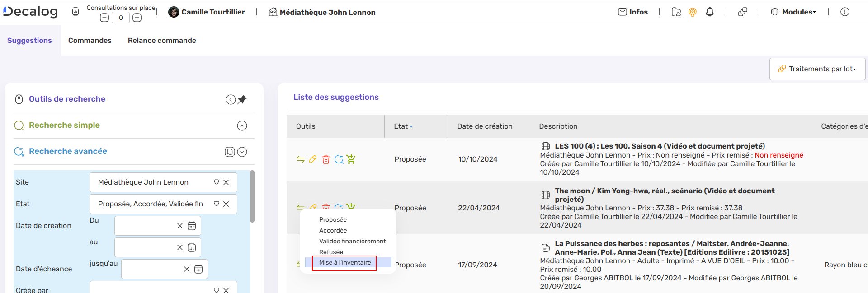Click The moon / Kim Yong-hwa title

tap(665, 195)
